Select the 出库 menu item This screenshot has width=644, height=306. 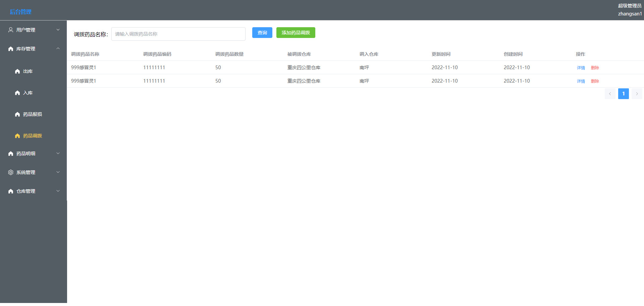[34, 71]
